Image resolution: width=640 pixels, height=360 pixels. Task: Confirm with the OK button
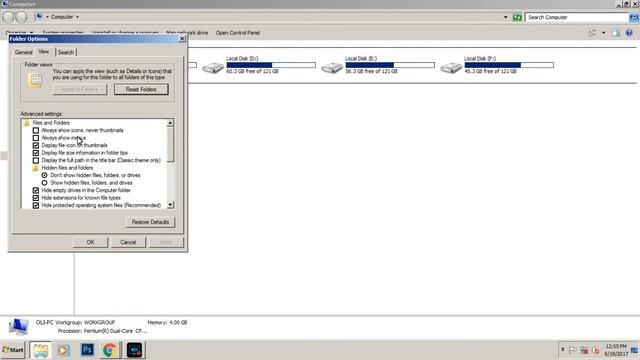pos(91,242)
